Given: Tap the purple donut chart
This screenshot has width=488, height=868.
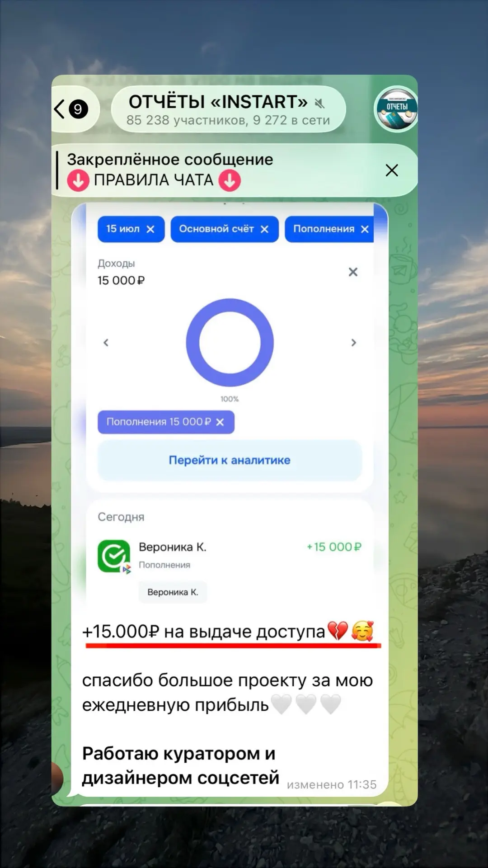Looking at the screenshot, I should click(x=230, y=342).
